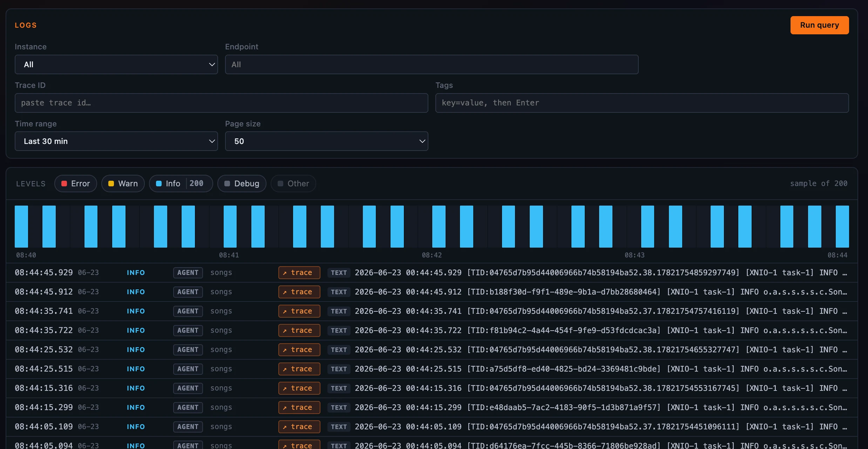Toggle the Warn level filter
Screen dimensions: 868x449
(123, 183)
